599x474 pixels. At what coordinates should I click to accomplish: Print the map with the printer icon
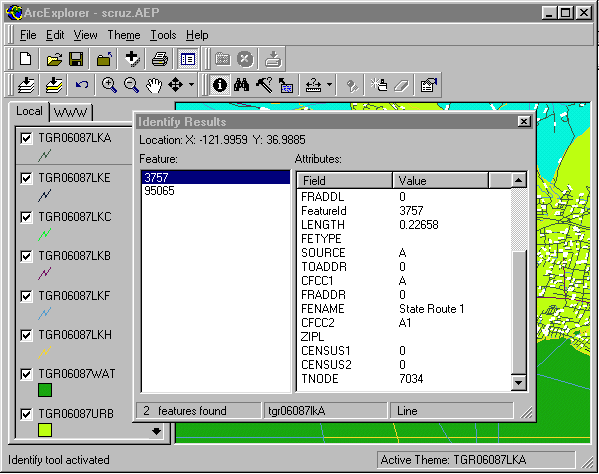[x=160, y=59]
